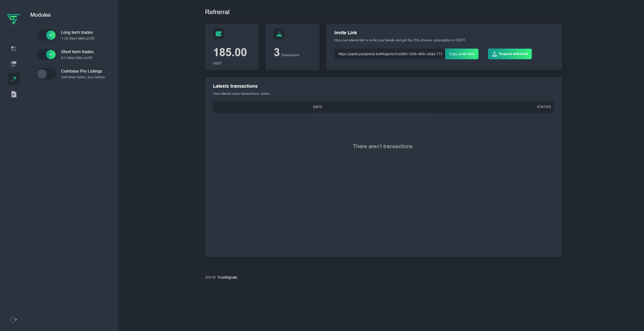Viewport: 644px width, 331px height.
Task: Click the Coinbase Pro Listings label
Action: click(82, 71)
